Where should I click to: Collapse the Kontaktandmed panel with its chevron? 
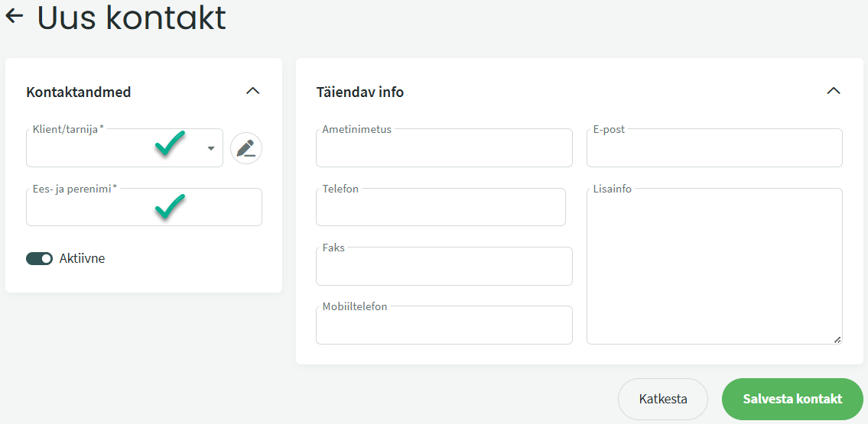pos(252,91)
